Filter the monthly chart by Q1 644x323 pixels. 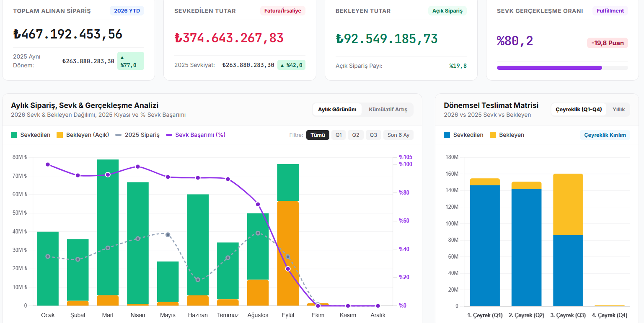(x=339, y=135)
